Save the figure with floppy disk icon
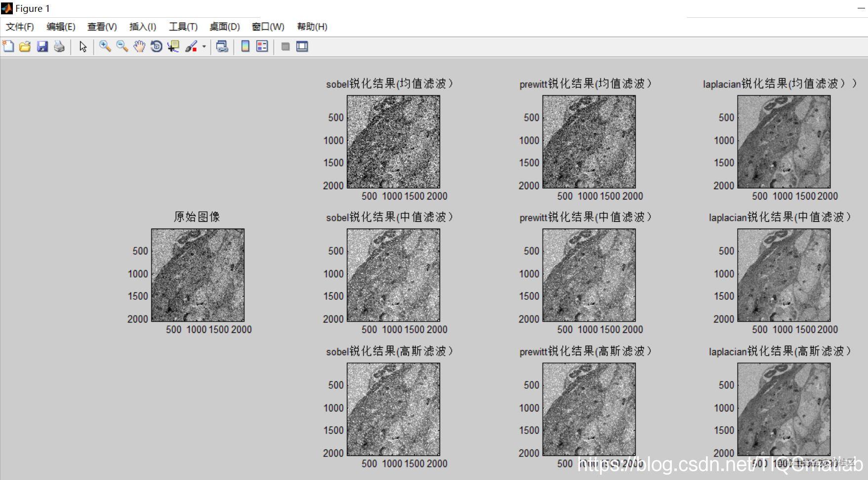 point(42,46)
